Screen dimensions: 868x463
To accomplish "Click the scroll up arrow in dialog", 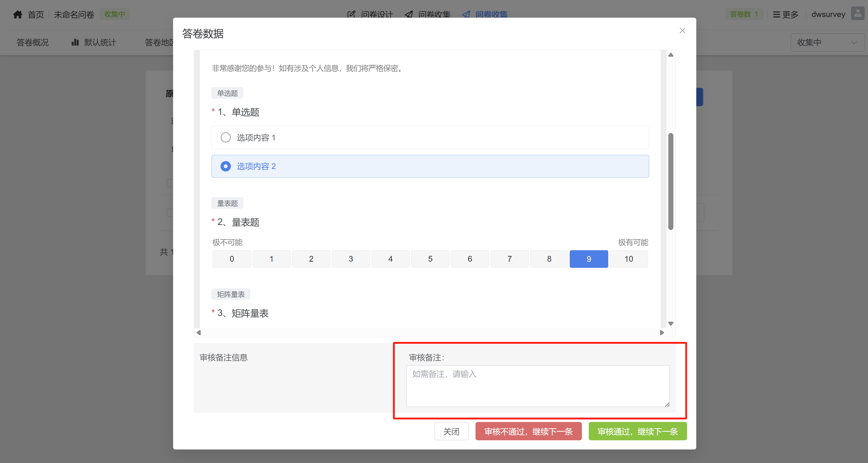I will (671, 55).
